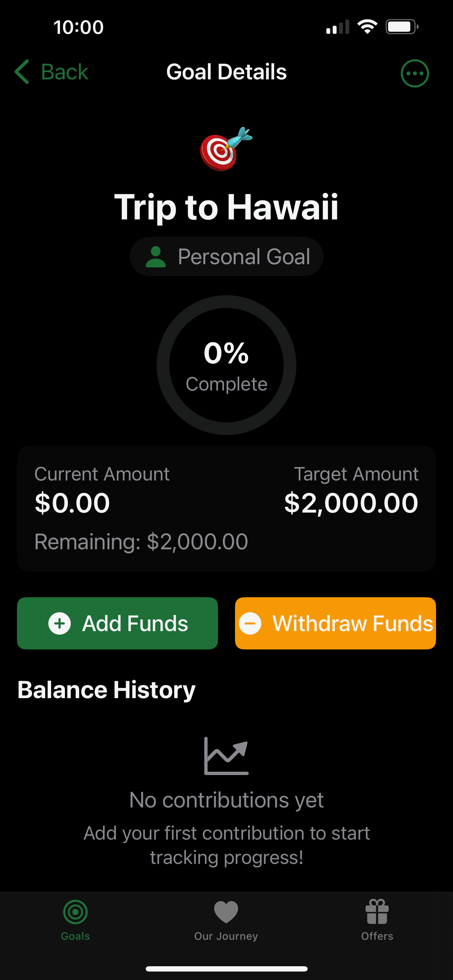Tap the dartboard target emoji icon
Screen dimensions: 453x980
[x=226, y=149]
